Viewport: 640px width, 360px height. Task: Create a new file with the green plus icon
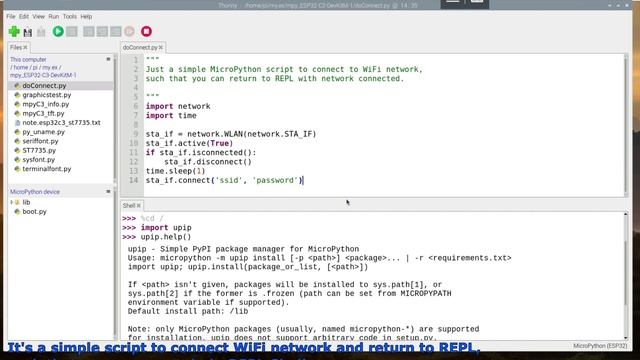(14, 31)
